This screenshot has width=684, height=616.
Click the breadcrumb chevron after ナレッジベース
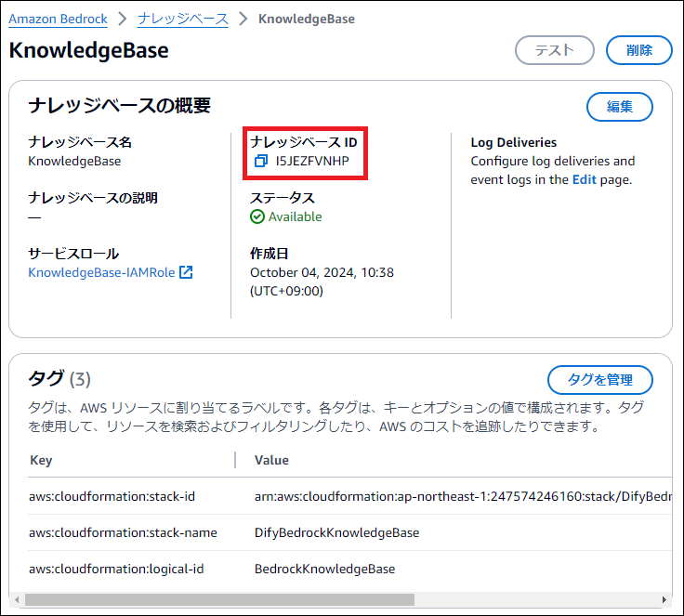(243, 19)
